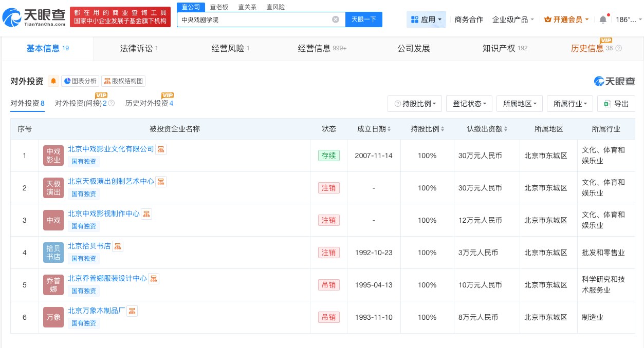The image size is (644, 348).
Task: Click equity chart icon beside 北京中戏影业文化有限公司
Action: click(161, 149)
